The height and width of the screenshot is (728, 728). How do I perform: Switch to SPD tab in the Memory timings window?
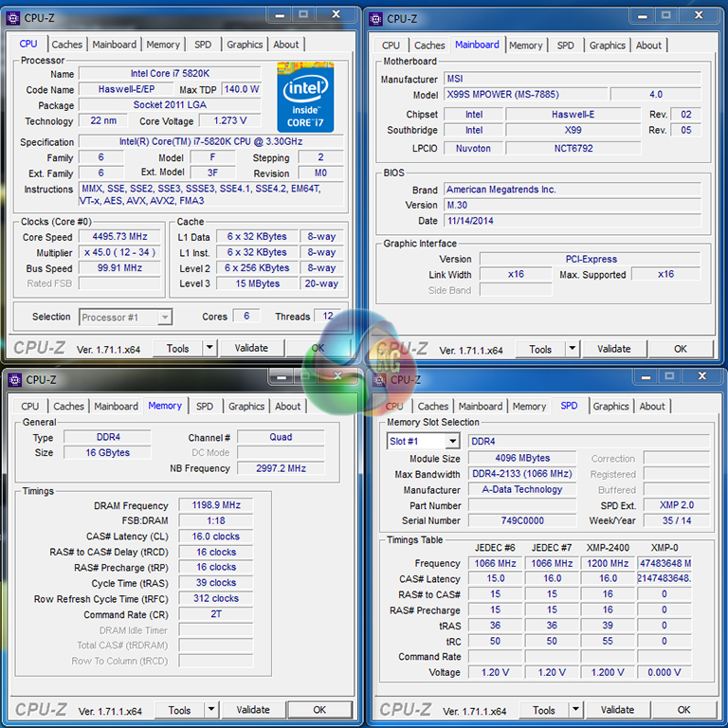tap(205, 407)
